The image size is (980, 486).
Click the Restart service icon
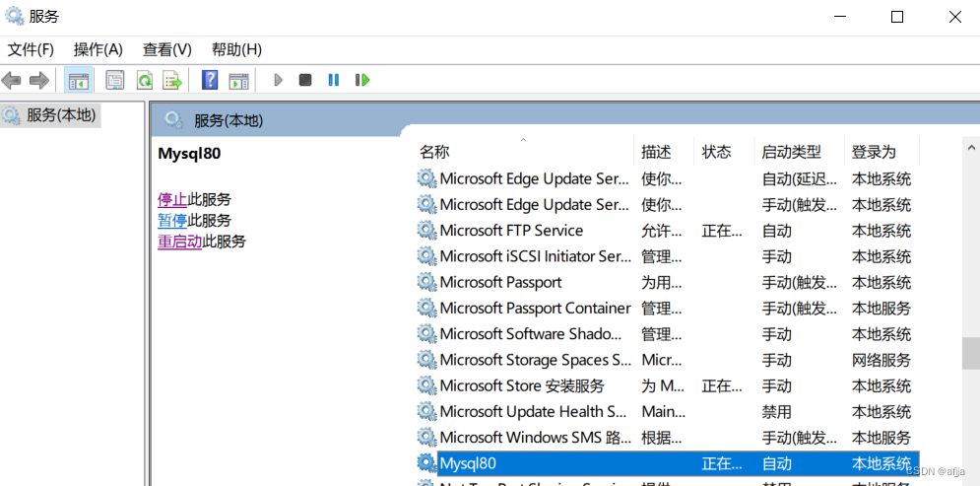point(362,80)
